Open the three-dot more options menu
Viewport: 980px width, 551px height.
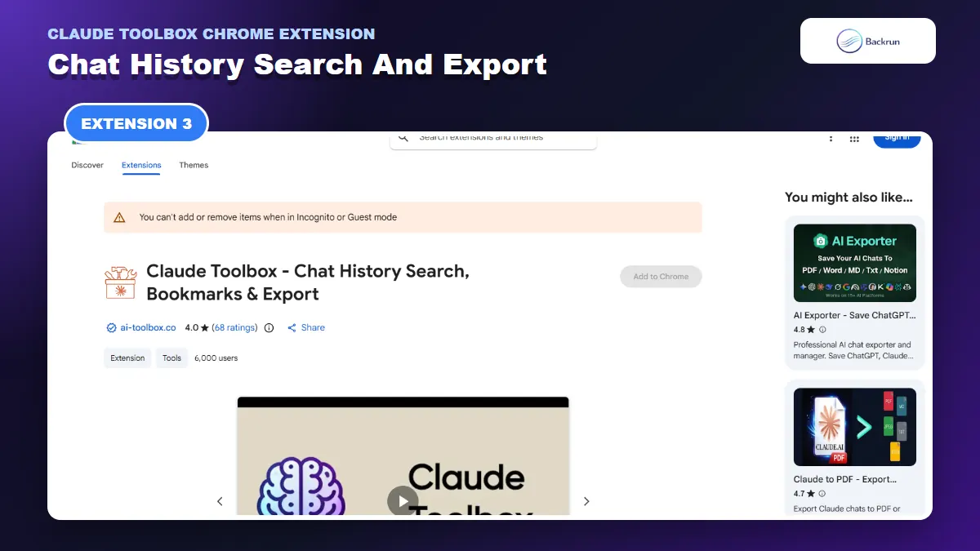click(x=831, y=139)
